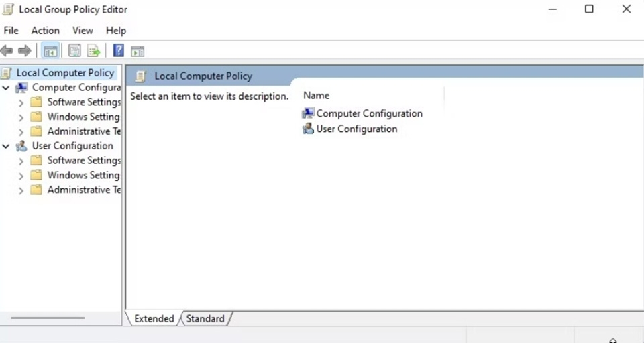Click folder icon of Software Settings under Computer Configuration
Screen dimensions: 644x343
tap(36, 102)
